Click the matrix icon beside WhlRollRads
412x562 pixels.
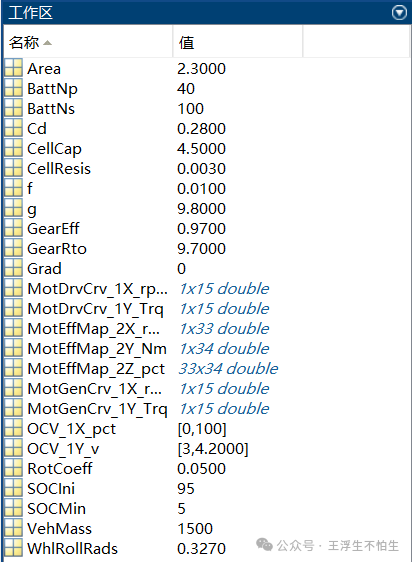(14, 549)
